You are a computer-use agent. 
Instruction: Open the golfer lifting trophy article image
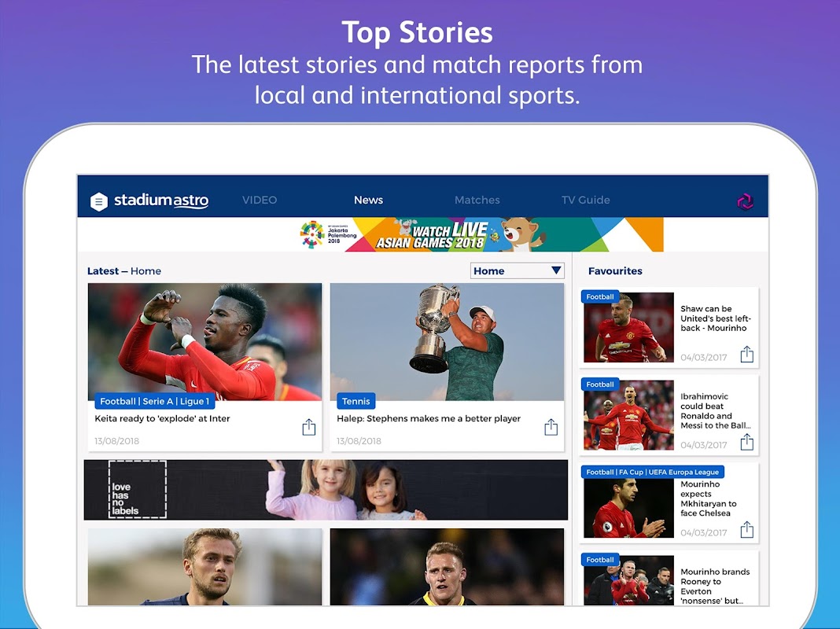tap(447, 341)
